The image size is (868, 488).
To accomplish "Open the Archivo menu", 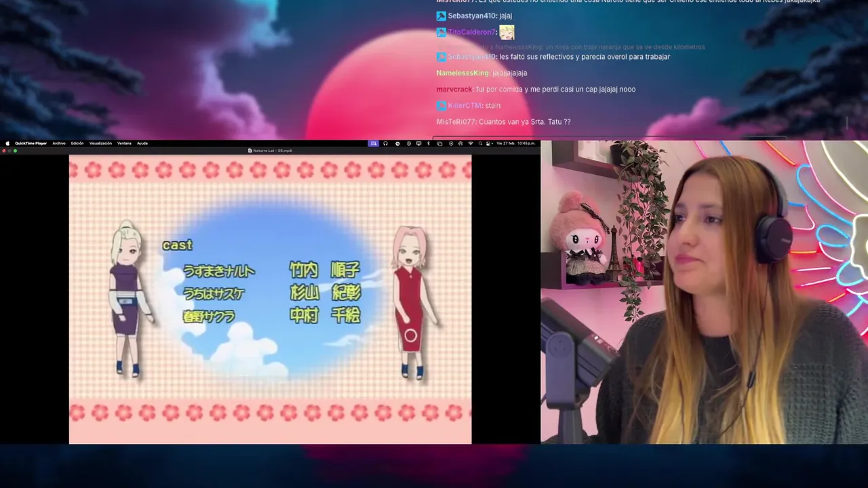I will click(59, 143).
